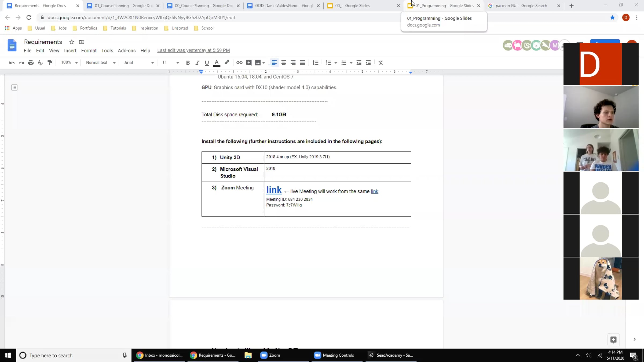This screenshot has height=362, width=644.
Task: Open the Normal text style dropdown
Action: (100, 63)
